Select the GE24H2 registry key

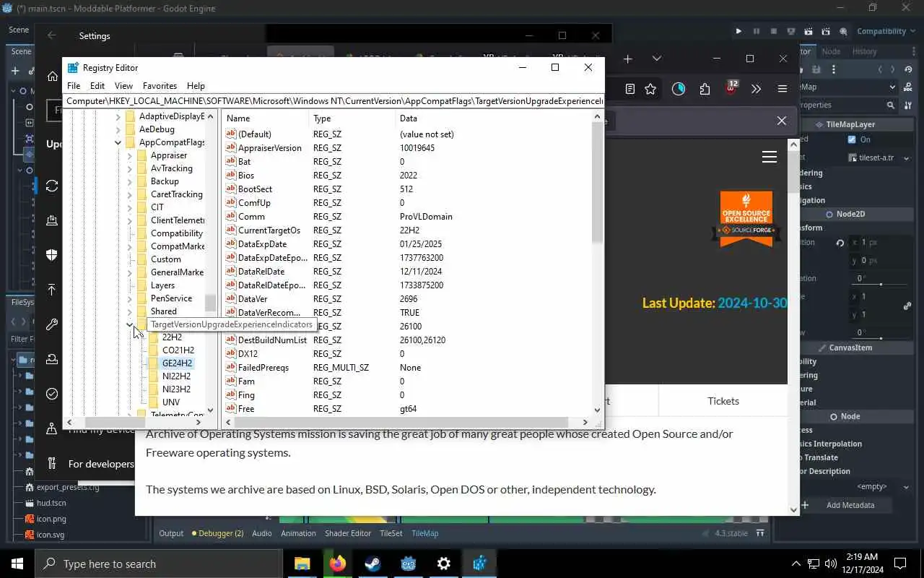177,363
